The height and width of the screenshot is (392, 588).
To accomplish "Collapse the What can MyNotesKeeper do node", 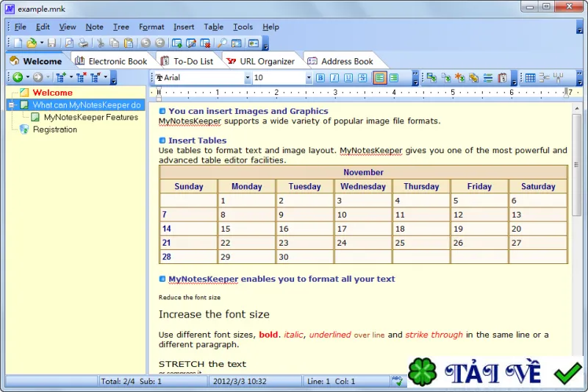I will (11, 105).
